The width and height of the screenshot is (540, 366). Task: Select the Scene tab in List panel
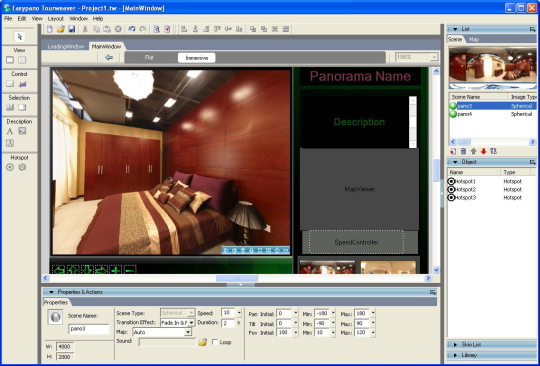(455, 39)
